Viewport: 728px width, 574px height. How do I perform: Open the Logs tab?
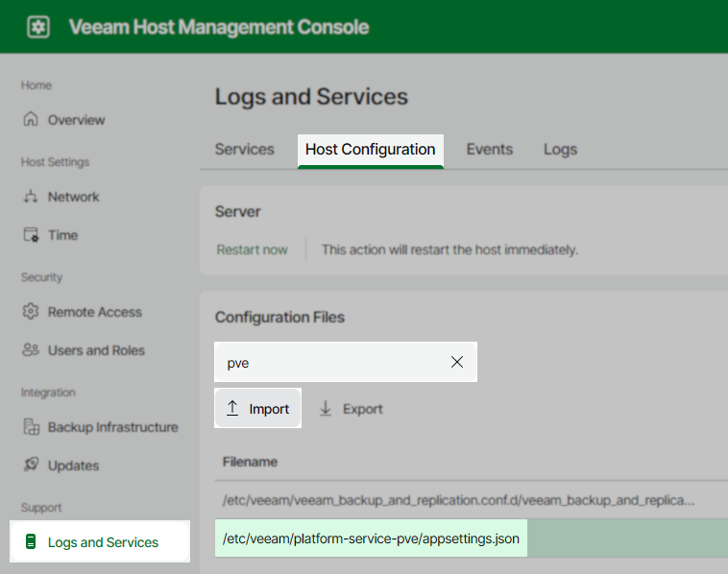click(560, 150)
